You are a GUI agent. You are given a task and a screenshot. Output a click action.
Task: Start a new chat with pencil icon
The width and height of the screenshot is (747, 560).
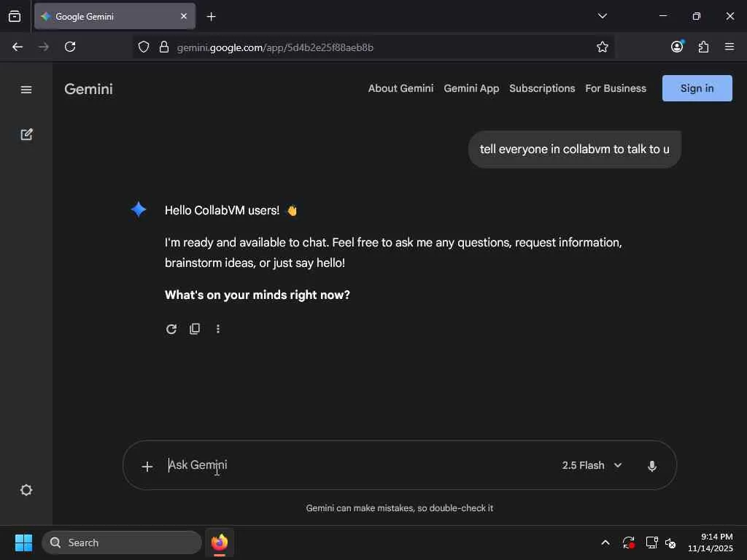click(x=27, y=135)
